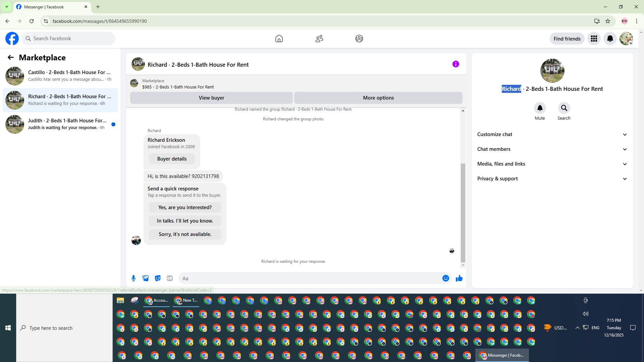Open the purple conversation information icon
The image size is (644, 362).
(x=455, y=64)
